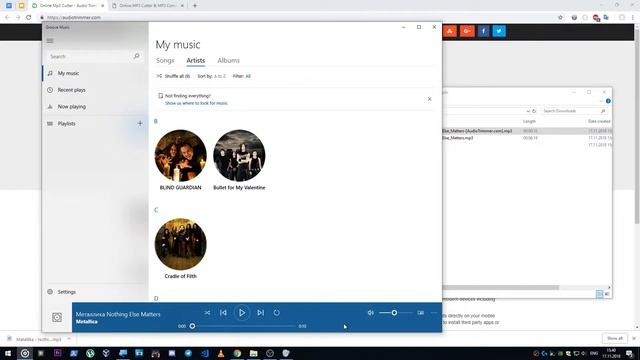This screenshot has width=640, height=360.
Task: Open the BLIND GUARDIAN artist thumbnail
Action: [x=180, y=156]
